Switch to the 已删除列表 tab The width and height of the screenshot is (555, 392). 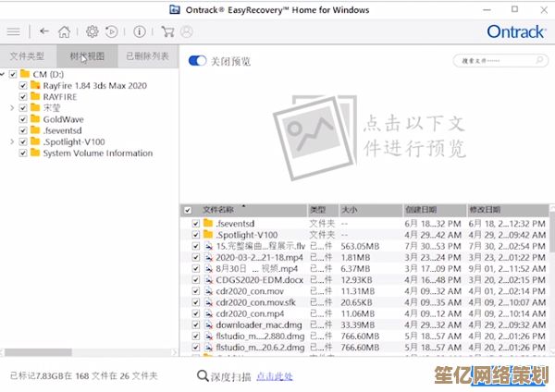click(x=148, y=56)
